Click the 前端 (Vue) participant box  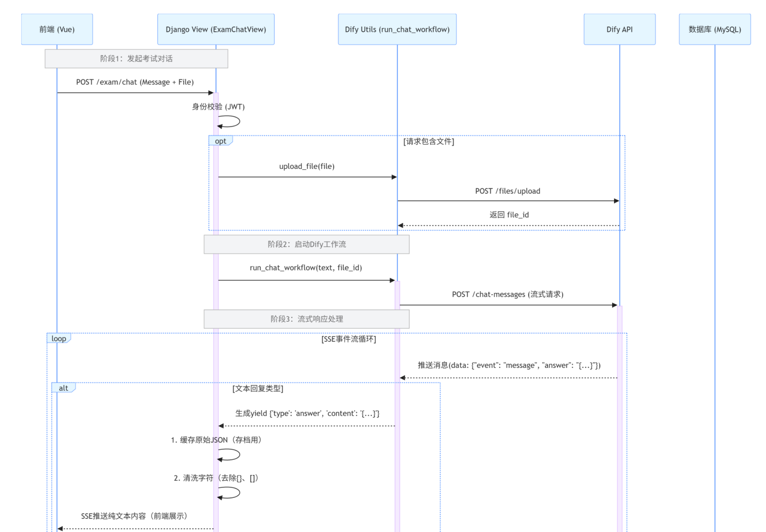[57, 29]
